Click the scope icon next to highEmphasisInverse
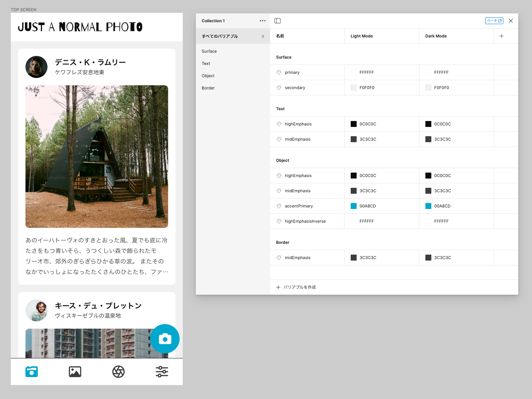This screenshot has height=399, width=532. [x=279, y=221]
